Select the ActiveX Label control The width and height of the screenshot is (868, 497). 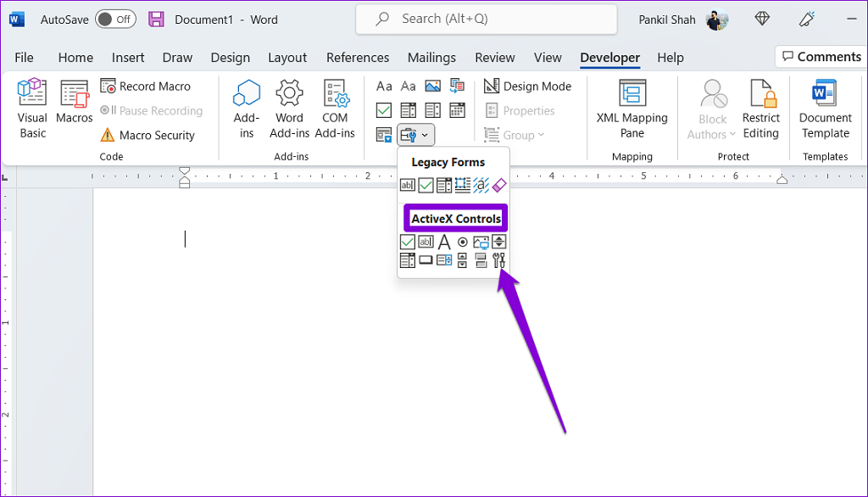(444, 243)
